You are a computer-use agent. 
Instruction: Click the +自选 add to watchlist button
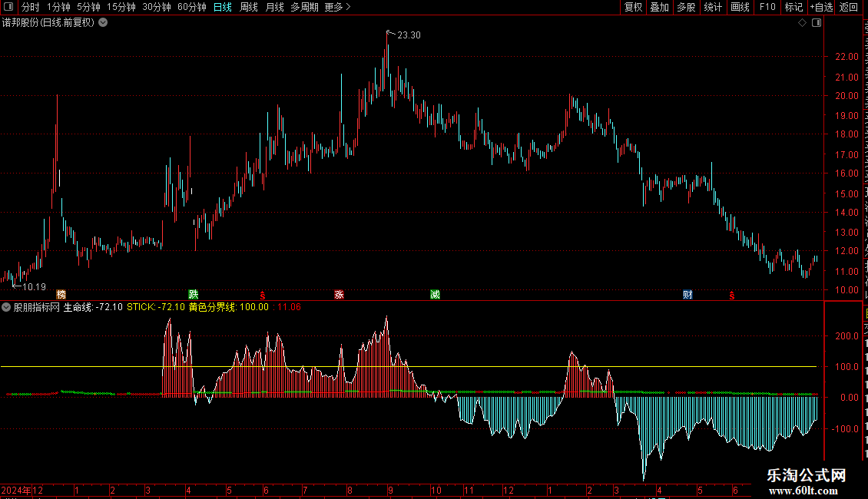tap(821, 7)
